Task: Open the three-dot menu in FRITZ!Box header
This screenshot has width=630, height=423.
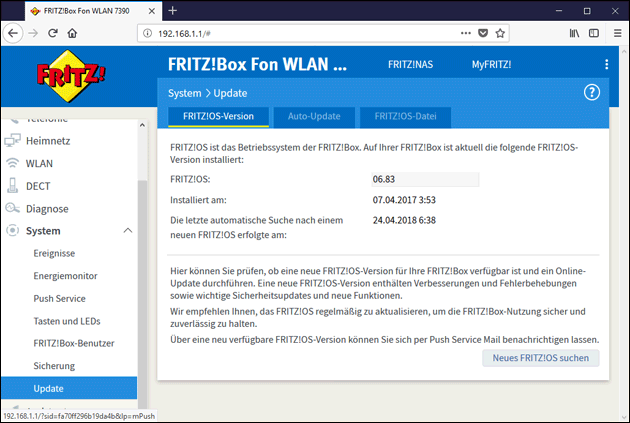Action: point(606,64)
